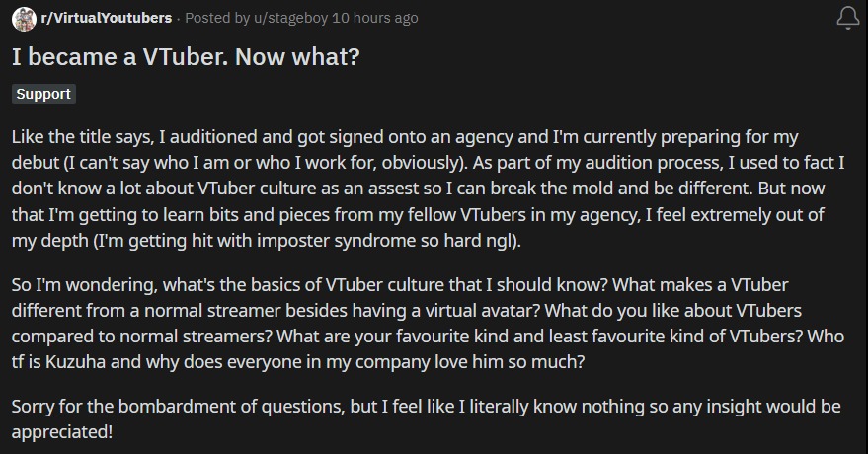The height and width of the screenshot is (454, 868).
Task: Click the '10 hours ago' timestamp
Action: coord(375,18)
